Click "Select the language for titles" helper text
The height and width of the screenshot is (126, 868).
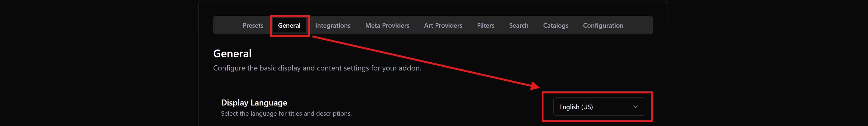(286, 114)
